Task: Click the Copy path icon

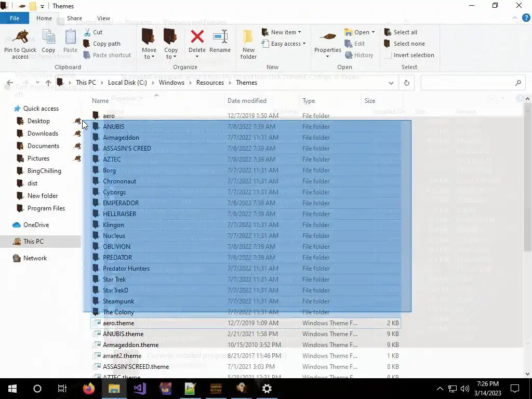Action: click(87, 44)
